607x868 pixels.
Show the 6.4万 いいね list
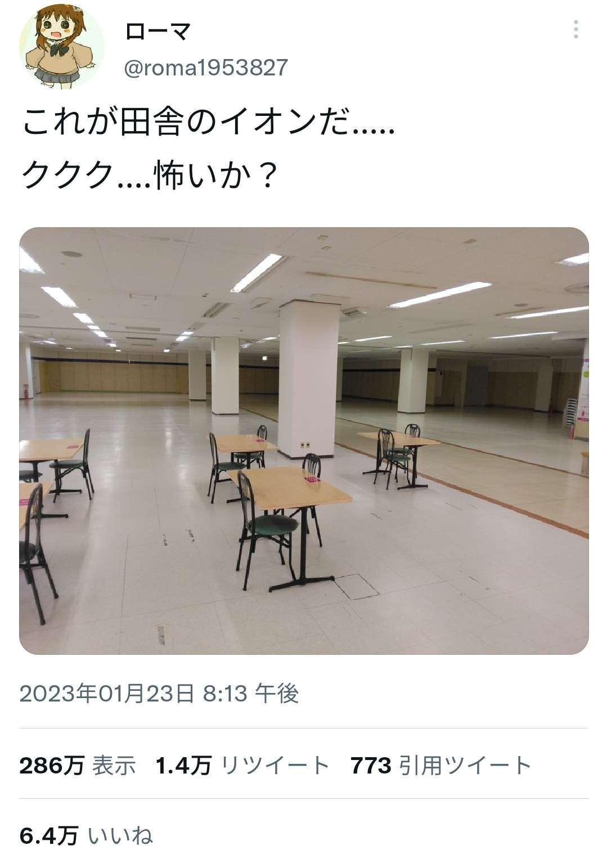[x=86, y=835]
